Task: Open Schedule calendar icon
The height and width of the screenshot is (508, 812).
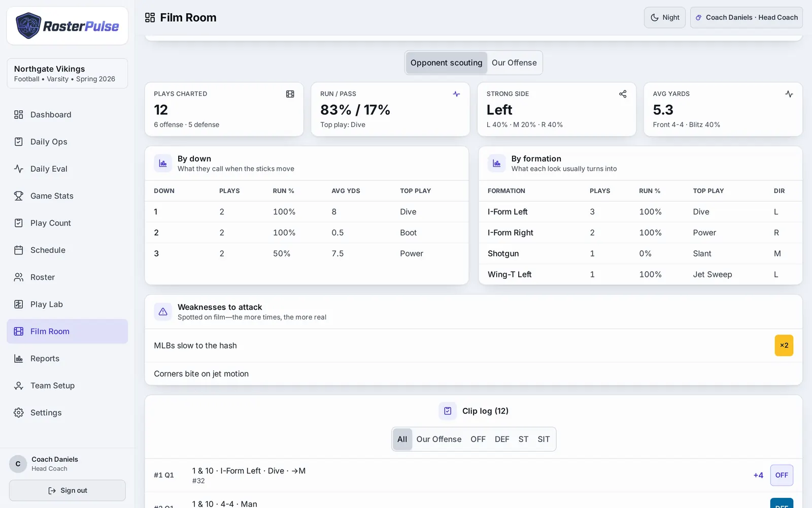Action: click(19, 250)
